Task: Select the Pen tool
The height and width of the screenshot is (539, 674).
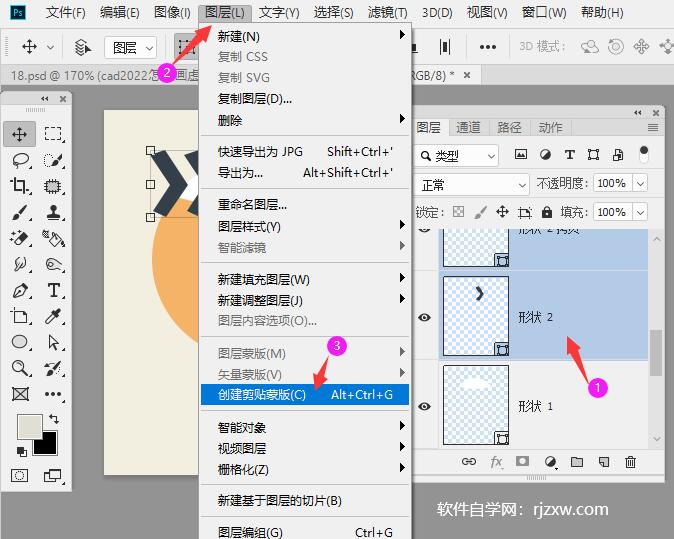Action: pos(20,291)
